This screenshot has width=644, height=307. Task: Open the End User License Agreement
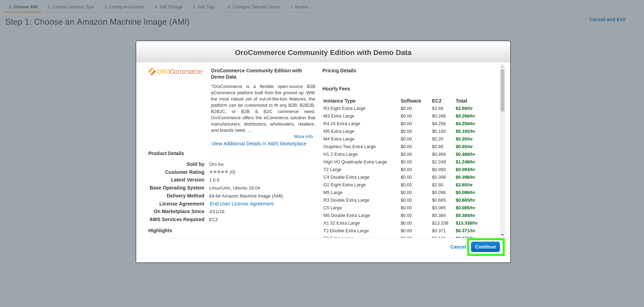[x=242, y=204]
